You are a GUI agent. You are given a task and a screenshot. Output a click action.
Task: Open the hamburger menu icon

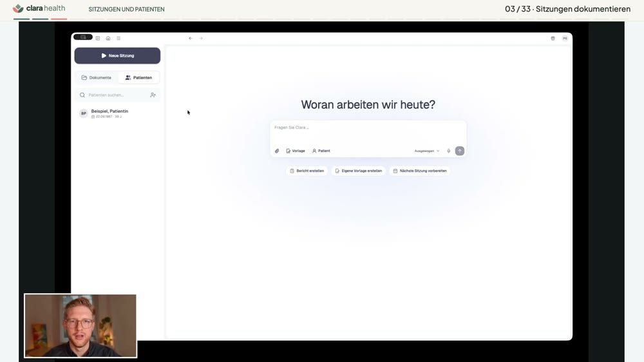(118, 38)
